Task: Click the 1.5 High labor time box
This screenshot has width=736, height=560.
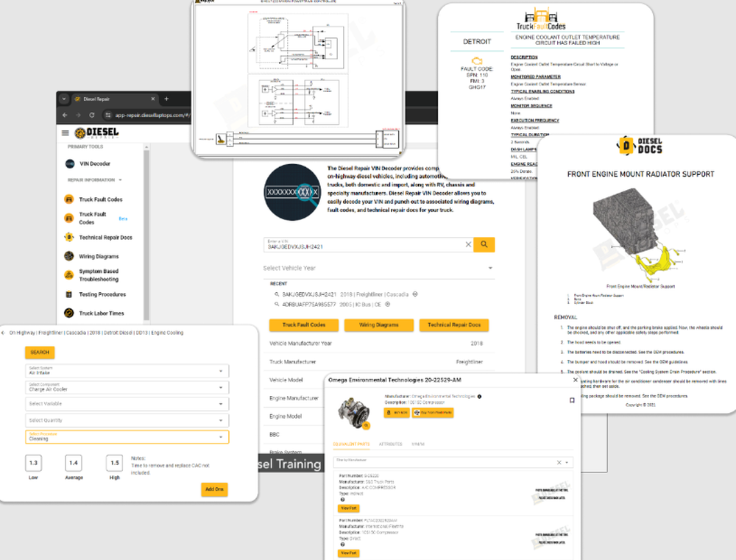Action: point(115,463)
